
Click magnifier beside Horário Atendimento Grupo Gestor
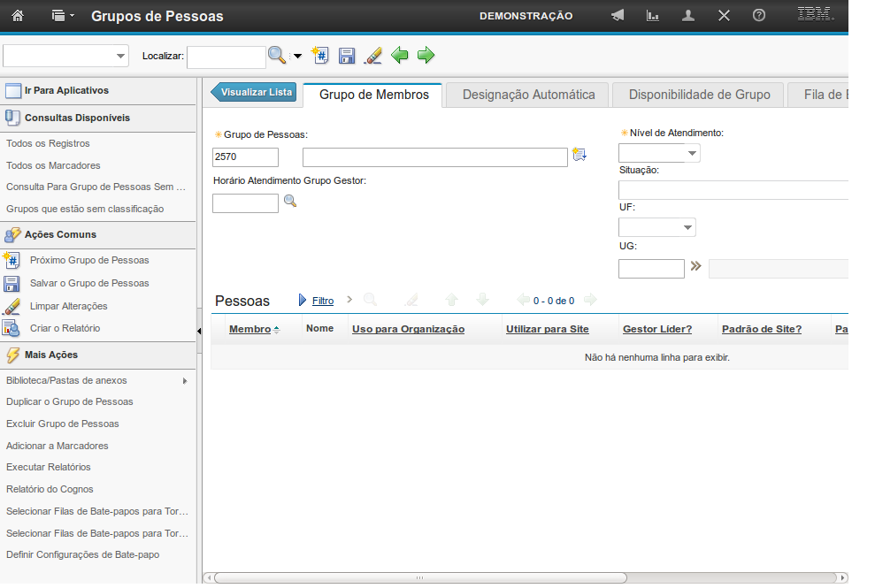(x=289, y=202)
